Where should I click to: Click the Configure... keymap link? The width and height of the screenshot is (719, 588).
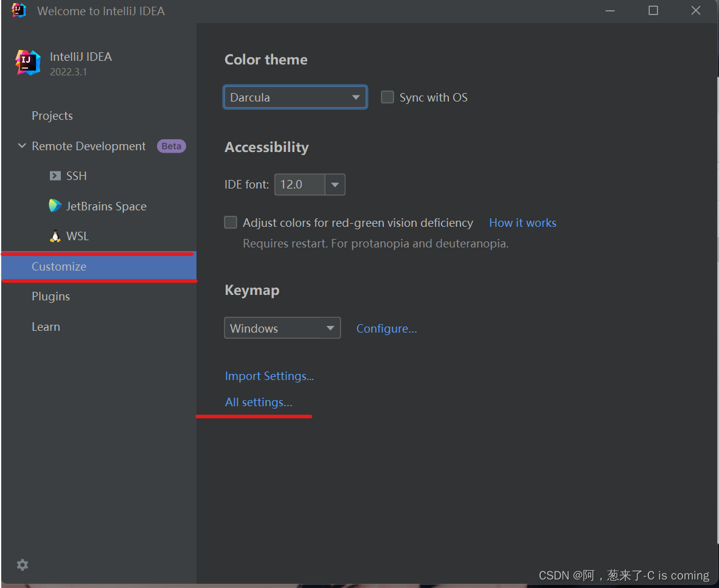coord(386,328)
